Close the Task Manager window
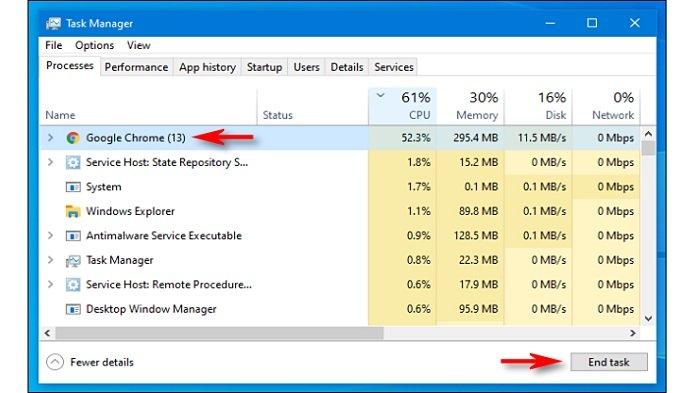Screen dimensions: 700x393 pyautogui.click(x=634, y=23)
